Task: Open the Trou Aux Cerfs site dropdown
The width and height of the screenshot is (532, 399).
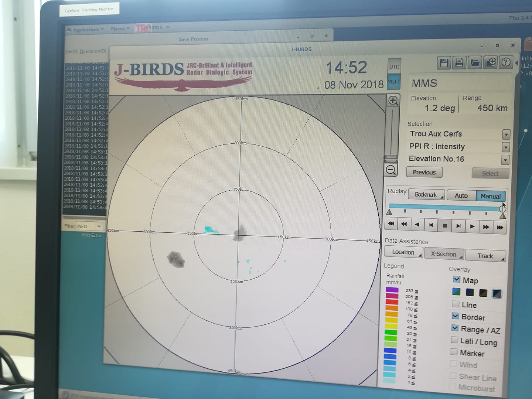Action: click(506, 134)
